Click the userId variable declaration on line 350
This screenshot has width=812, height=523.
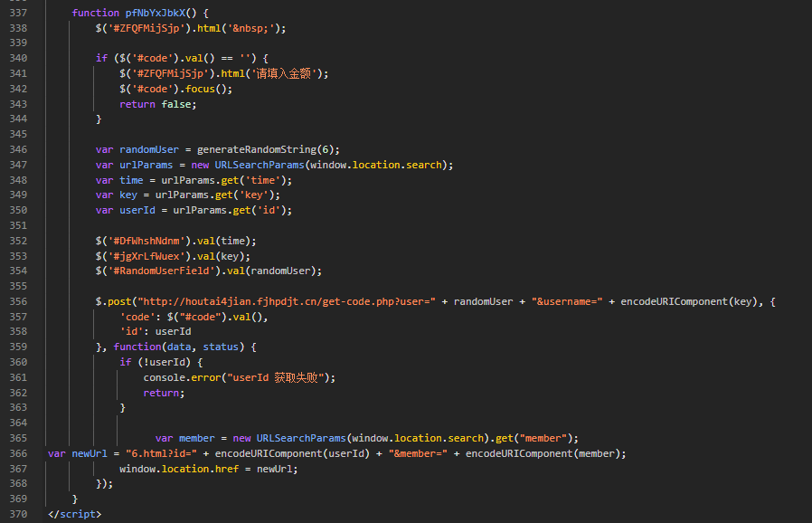(x=137, y=210)
